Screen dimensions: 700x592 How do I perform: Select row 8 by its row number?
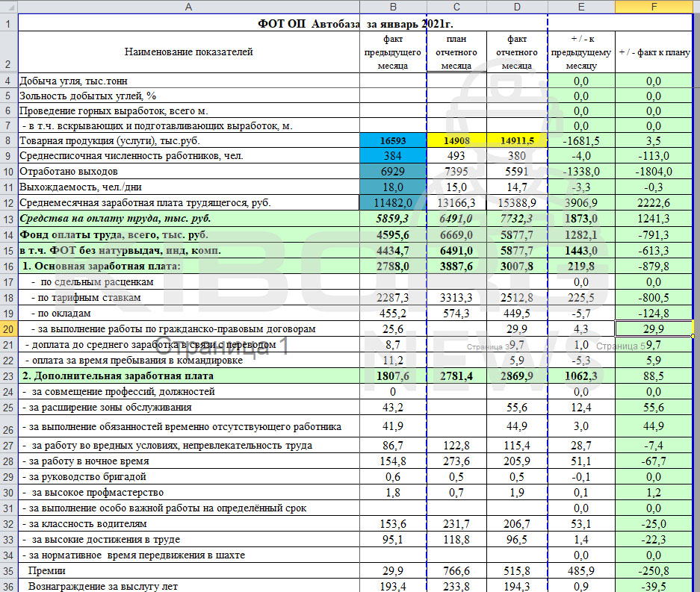[x=8, y=140]
